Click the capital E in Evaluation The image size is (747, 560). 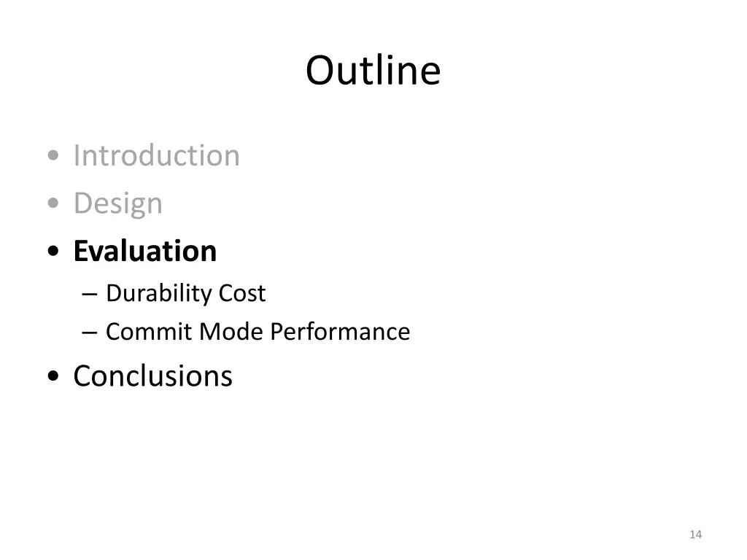click(x=80, y=251)
